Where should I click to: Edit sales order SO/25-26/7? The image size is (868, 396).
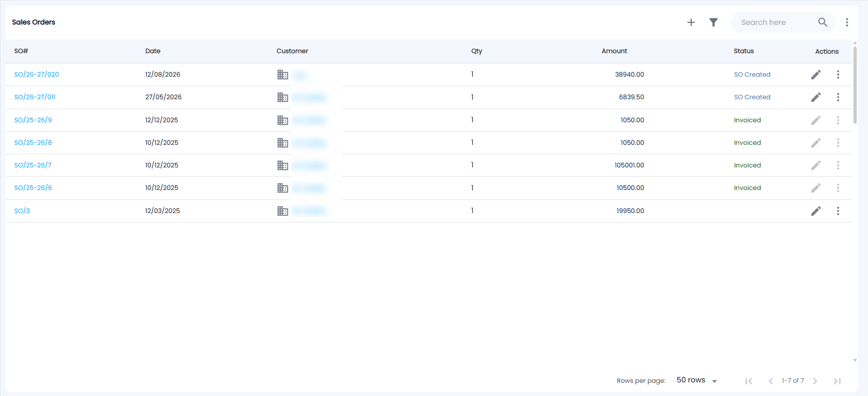[816, 165]
